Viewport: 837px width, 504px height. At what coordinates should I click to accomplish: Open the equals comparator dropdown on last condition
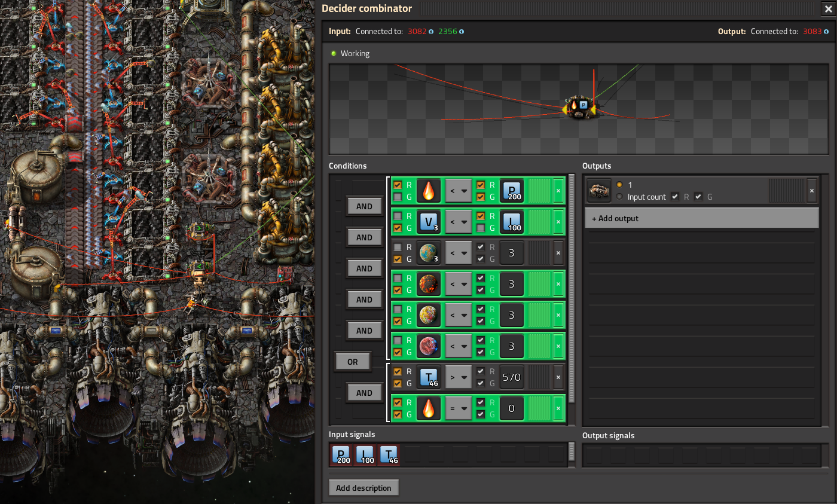tap(459, 408)
